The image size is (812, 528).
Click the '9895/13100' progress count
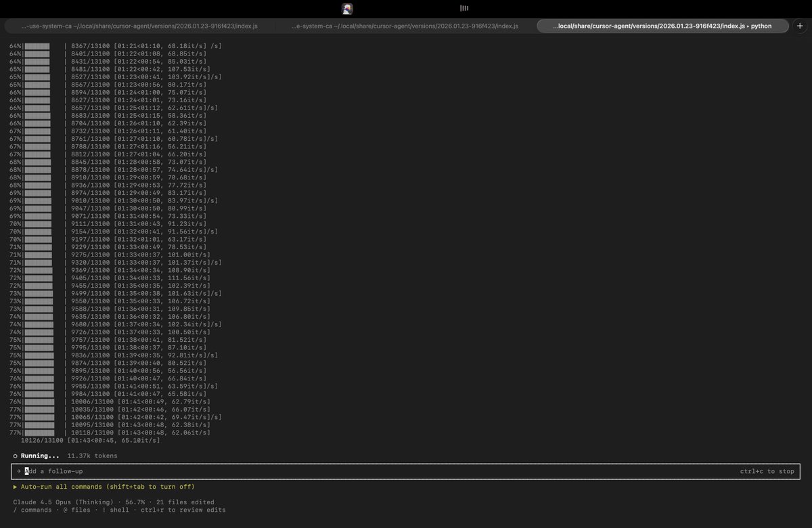pos(90,371)
